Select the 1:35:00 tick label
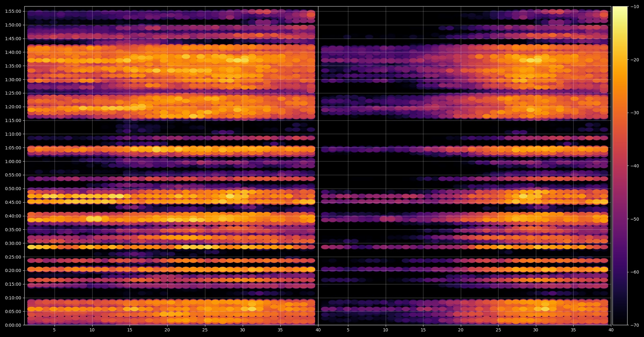 13,66
